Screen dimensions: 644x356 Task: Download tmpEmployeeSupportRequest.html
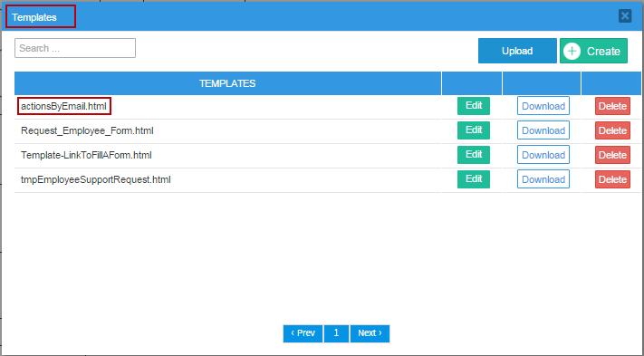pyautogui.click(x=543, y=179)
